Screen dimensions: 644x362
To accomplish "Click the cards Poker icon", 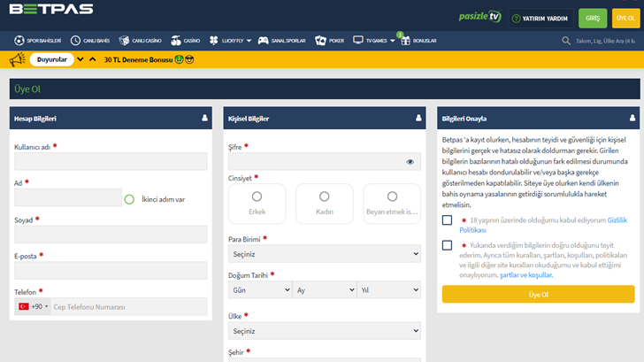I will click(320, 40).
